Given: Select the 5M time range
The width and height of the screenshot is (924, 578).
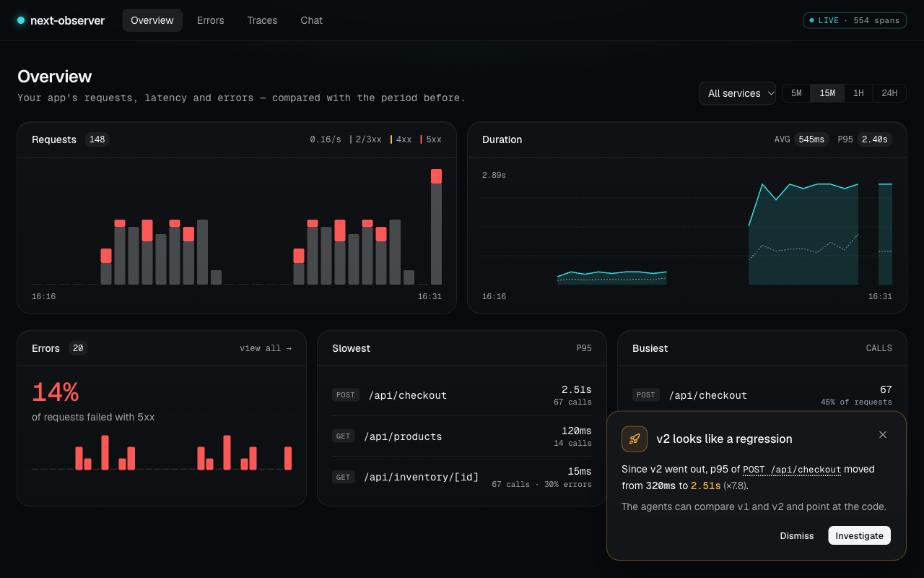Looking at the screenshot, I should click(x=796, y=93).
